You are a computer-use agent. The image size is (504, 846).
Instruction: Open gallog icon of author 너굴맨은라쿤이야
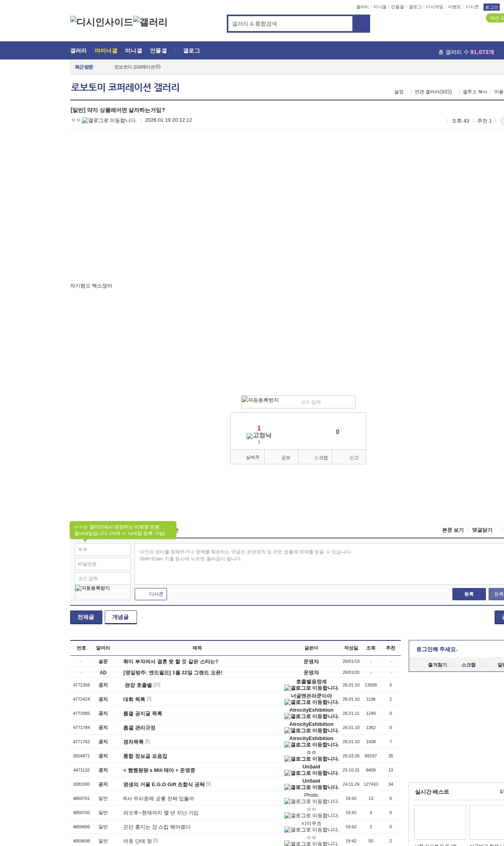[x=312, y=702]
